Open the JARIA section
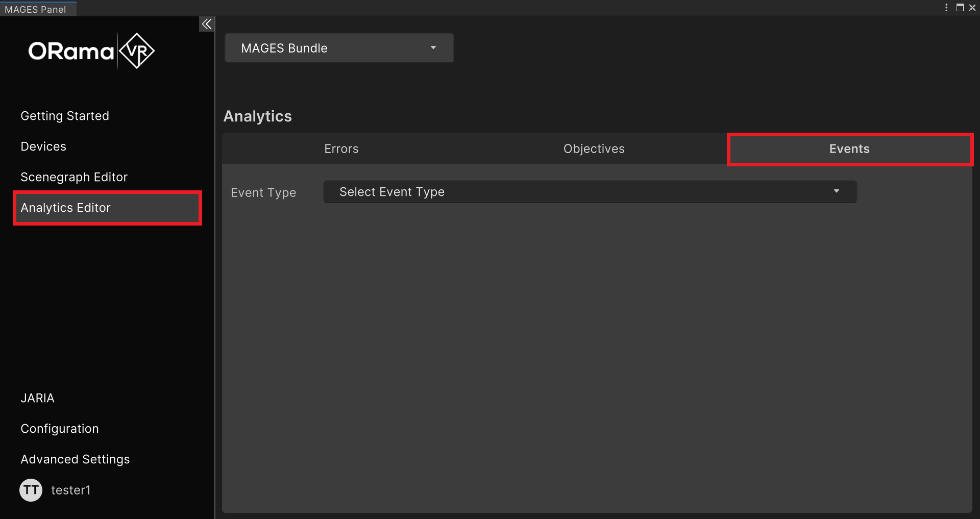 [37, 398]
